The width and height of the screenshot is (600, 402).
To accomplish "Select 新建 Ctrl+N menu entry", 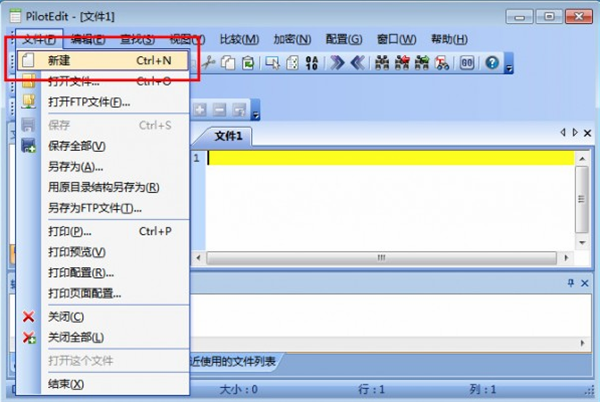I will point(103,60).
